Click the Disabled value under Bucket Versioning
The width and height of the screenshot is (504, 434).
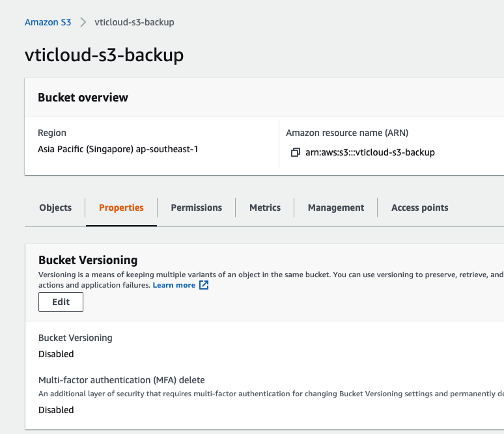[56, 354]
